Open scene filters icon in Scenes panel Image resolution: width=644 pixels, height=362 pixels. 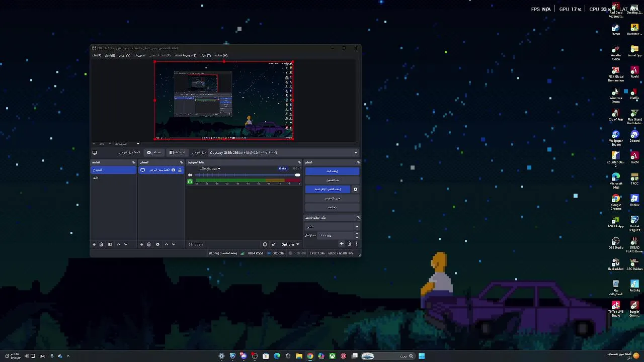coord(110,244)
